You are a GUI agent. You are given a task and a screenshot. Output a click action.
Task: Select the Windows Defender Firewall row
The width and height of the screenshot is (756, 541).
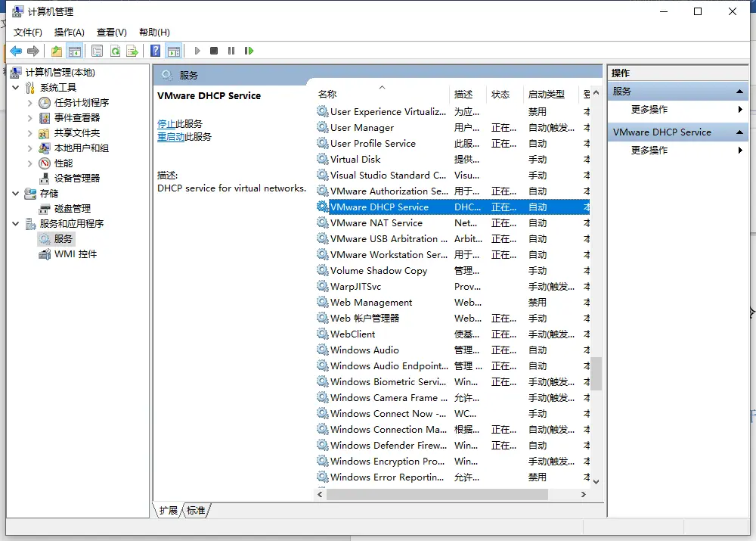pyautogui.click(x=452, y=446)
